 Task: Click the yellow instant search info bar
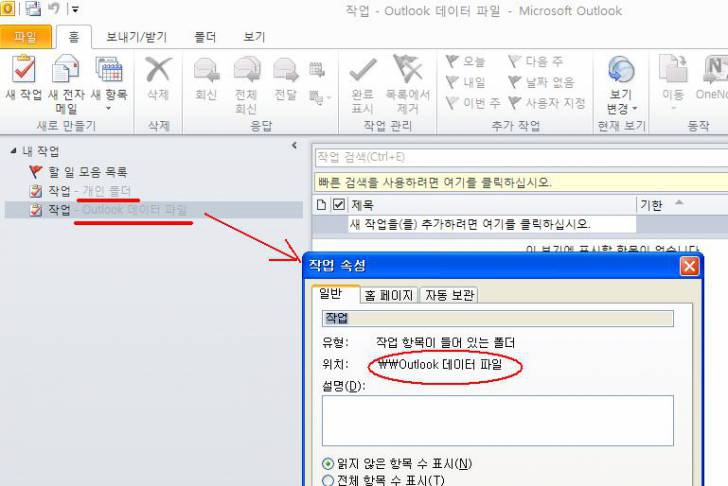[x=521, y=182]
